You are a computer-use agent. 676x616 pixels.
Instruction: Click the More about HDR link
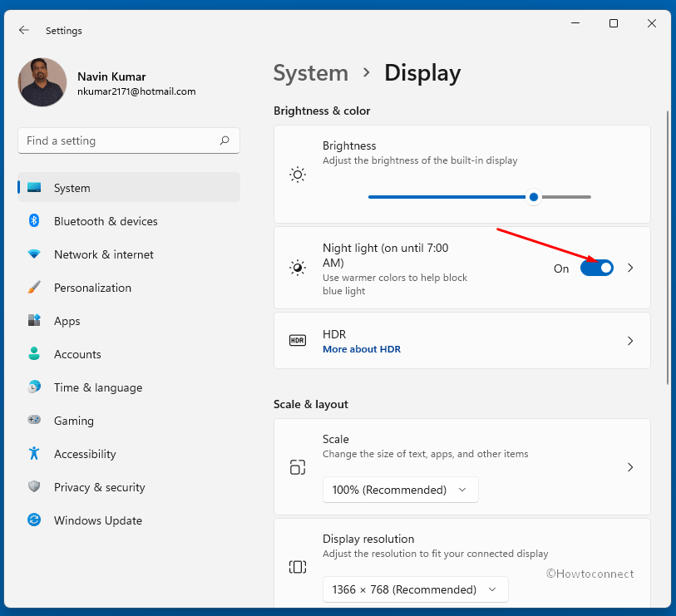362,349
